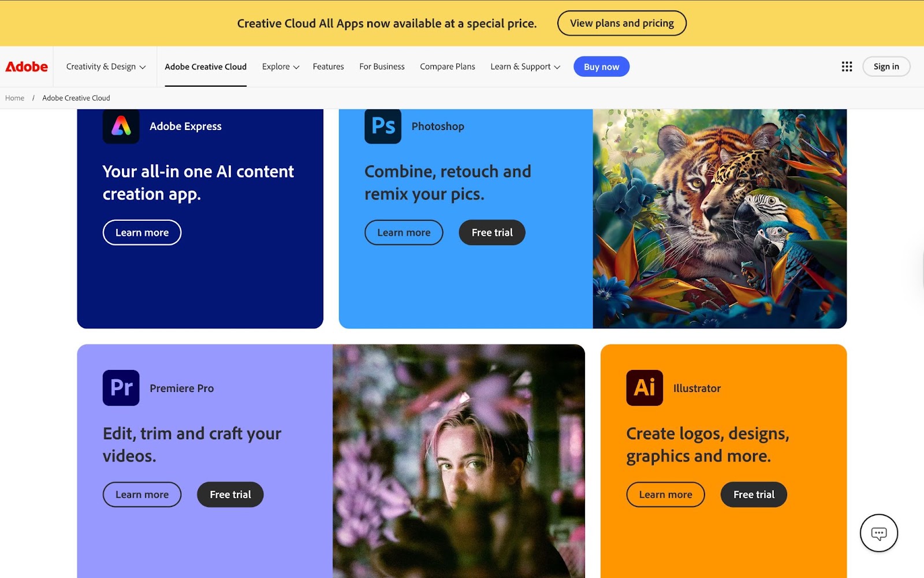Expand the Creativity & Design menu
This screenshot has height=578, width=924.
106,66
